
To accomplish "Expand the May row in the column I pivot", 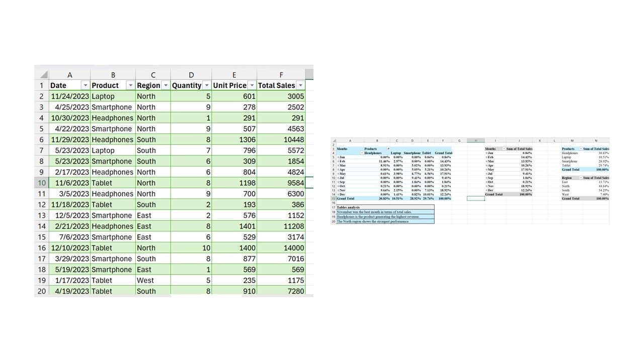I will pyautogui.click(x=487, y=169).
